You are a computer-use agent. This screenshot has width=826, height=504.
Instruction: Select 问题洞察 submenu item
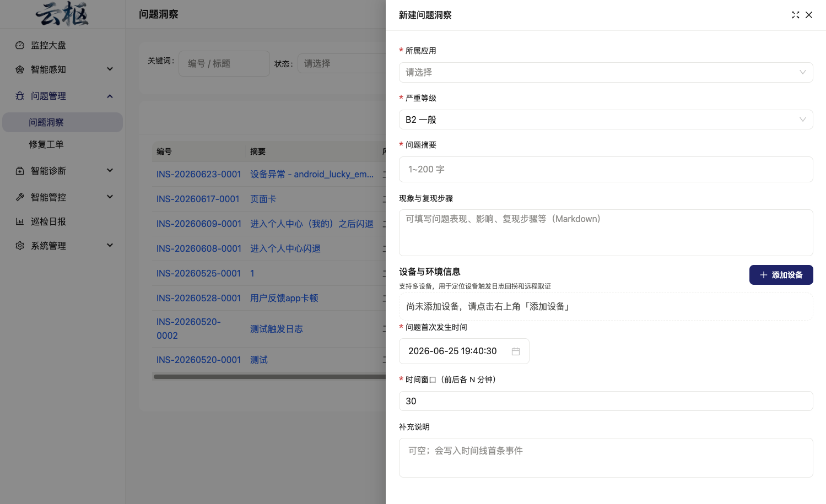pos(62,122)
